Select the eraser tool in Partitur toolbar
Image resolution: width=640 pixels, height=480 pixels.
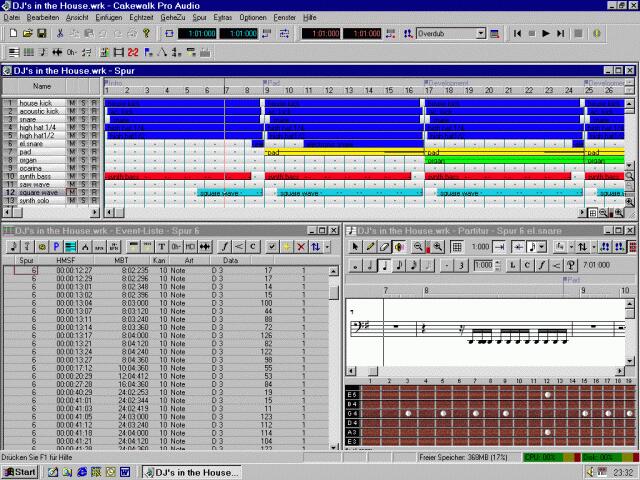(x=384, y=247)
